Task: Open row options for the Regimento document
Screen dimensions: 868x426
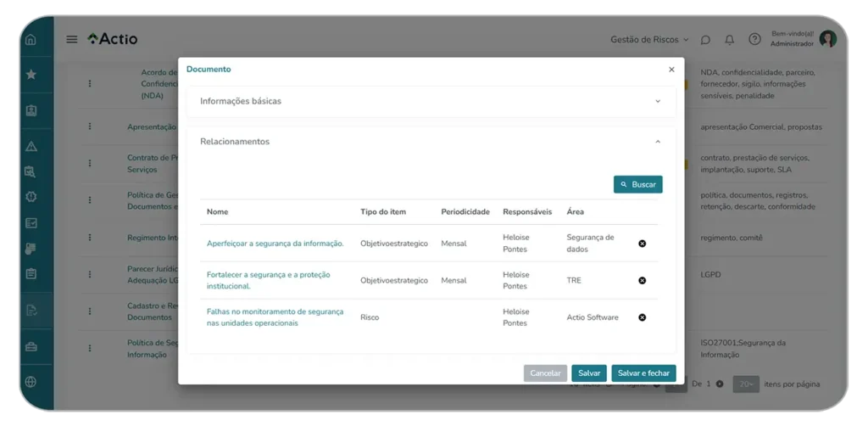Action: click(x=90, y=238)
